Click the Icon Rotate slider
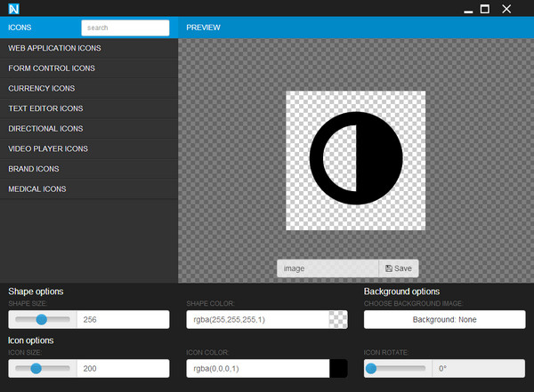The width and height of the screenshot is (534, 392). pos(398,368)
